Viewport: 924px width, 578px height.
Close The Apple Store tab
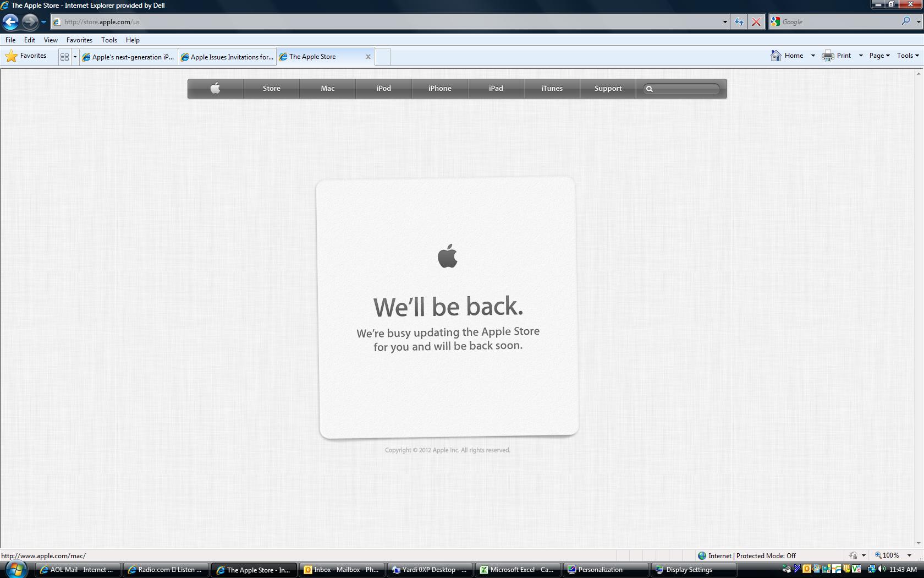368,57
